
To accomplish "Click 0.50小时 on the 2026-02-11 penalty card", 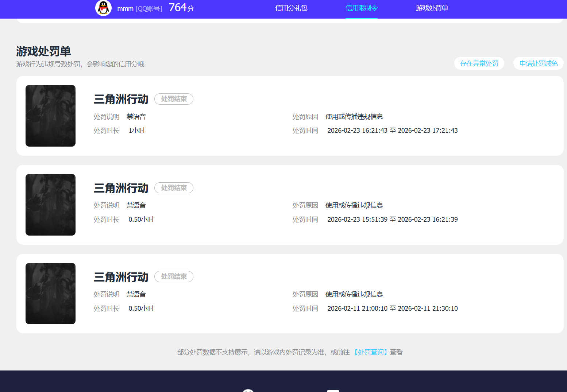I will (141, 308).
